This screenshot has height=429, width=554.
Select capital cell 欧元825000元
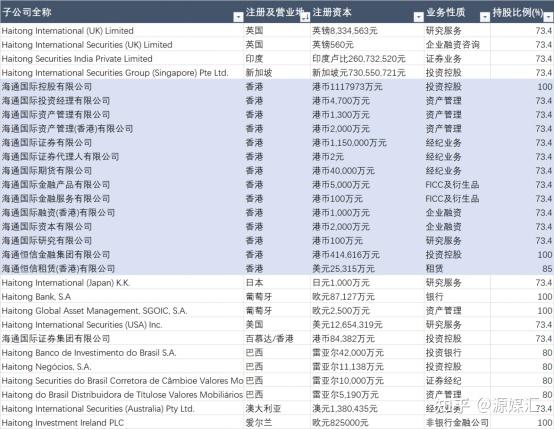(x=367, y=423)
